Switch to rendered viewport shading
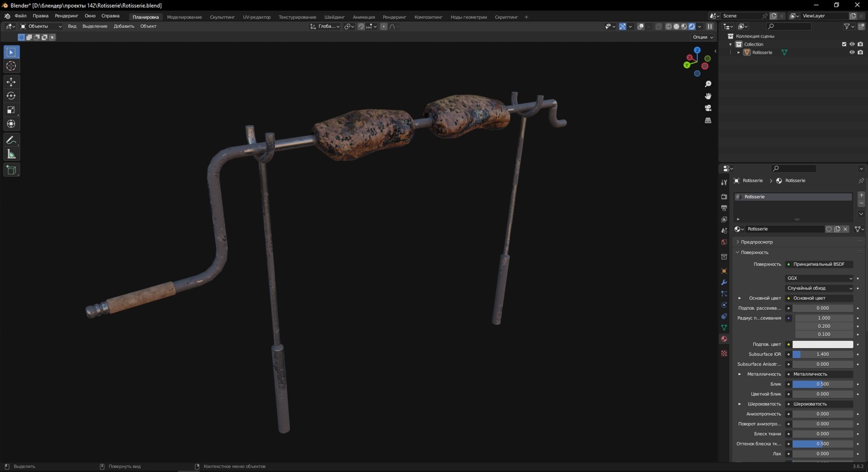The width and height of the screenshot is (868, 472). 692,27
